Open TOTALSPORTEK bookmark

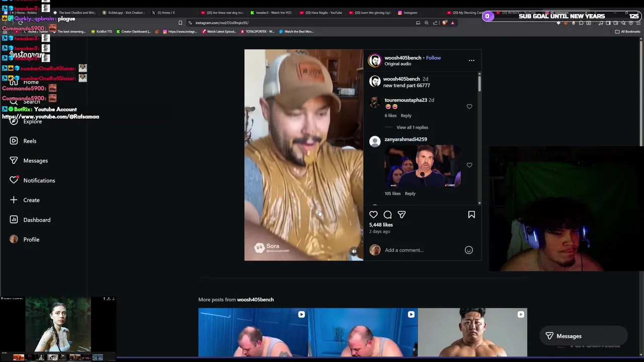pos(258,32)
